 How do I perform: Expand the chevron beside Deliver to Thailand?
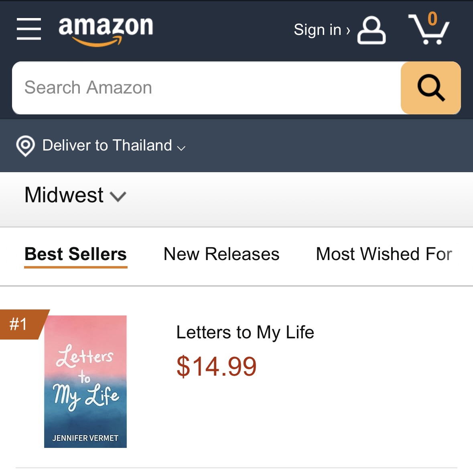(x=181, y=148)
